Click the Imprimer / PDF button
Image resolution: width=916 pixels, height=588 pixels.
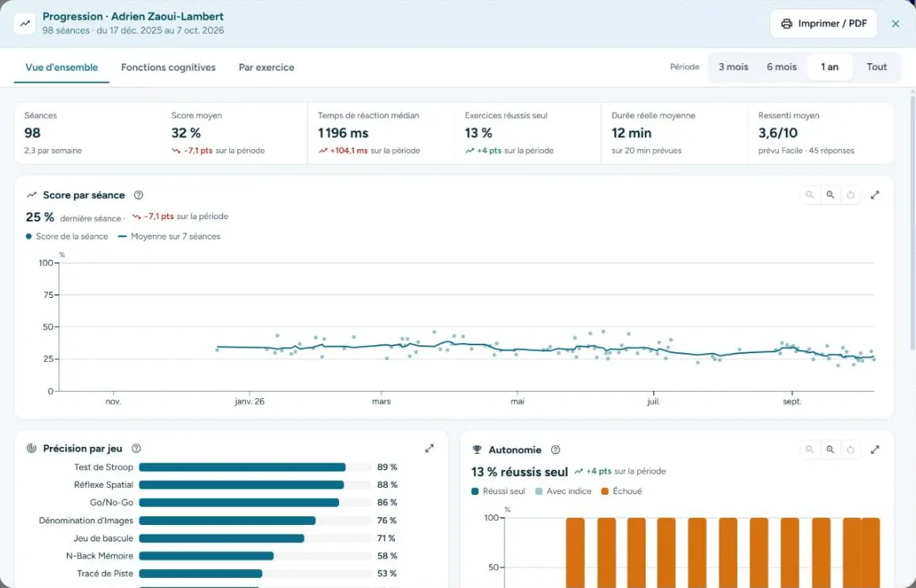point(823,24)
